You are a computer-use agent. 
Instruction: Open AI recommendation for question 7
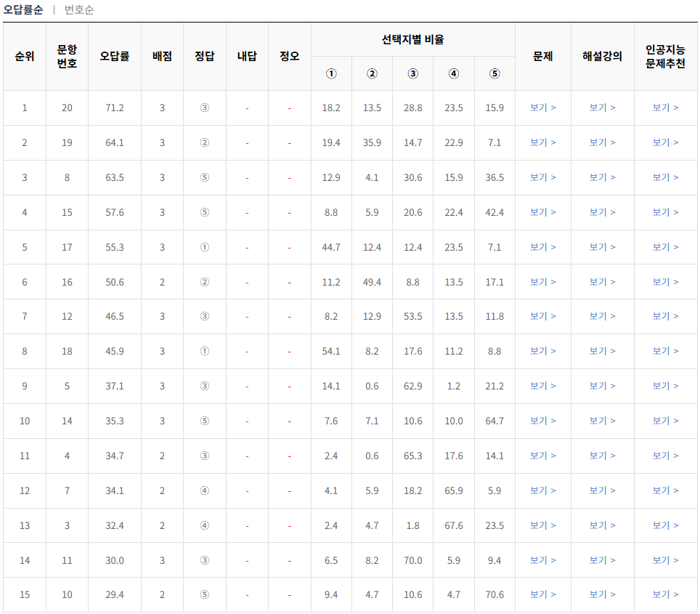665,490
